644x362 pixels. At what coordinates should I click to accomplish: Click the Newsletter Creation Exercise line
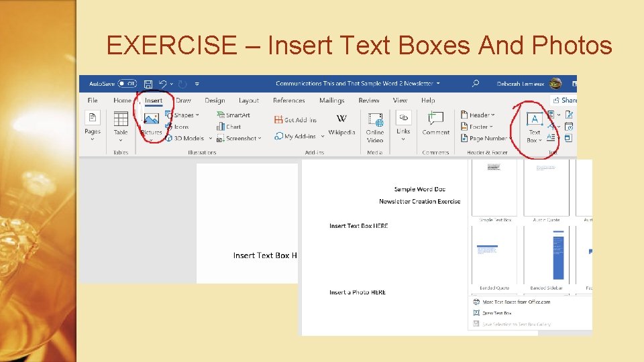[x=420, y=202]
